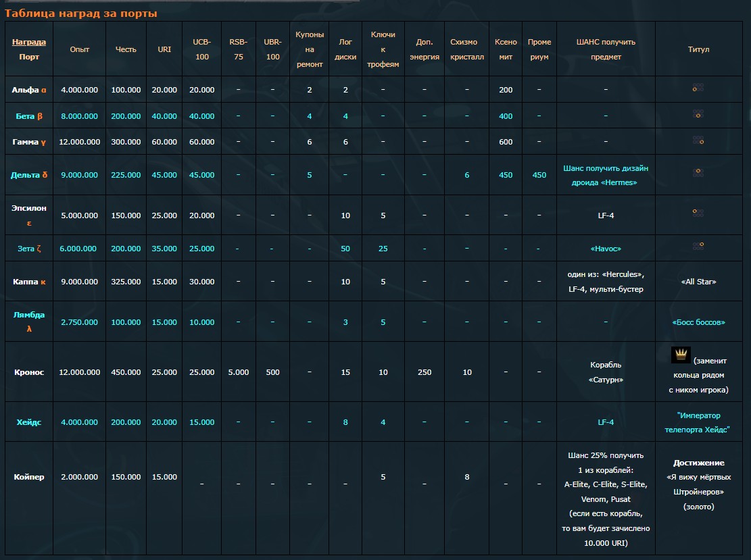The width and height of the screenshot is (751, 560).
Task: Click the "Я вижу мёртвых Штройнеров" achievement text
Action: 698,484
